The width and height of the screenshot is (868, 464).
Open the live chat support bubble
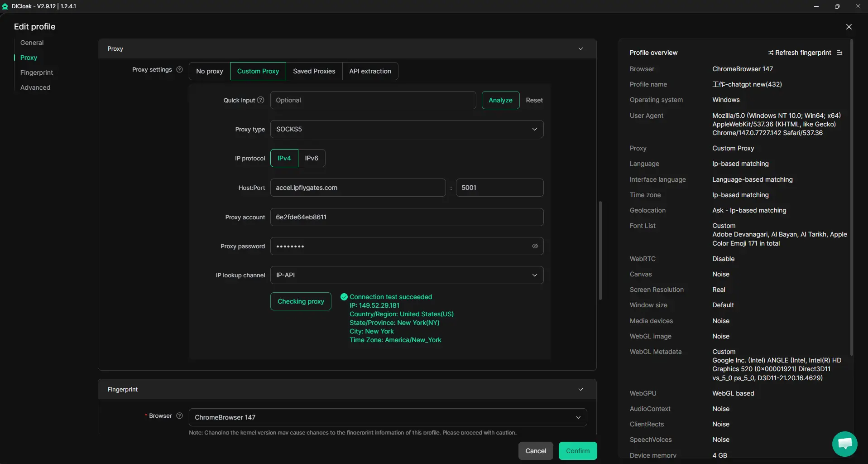pos(844,444)
